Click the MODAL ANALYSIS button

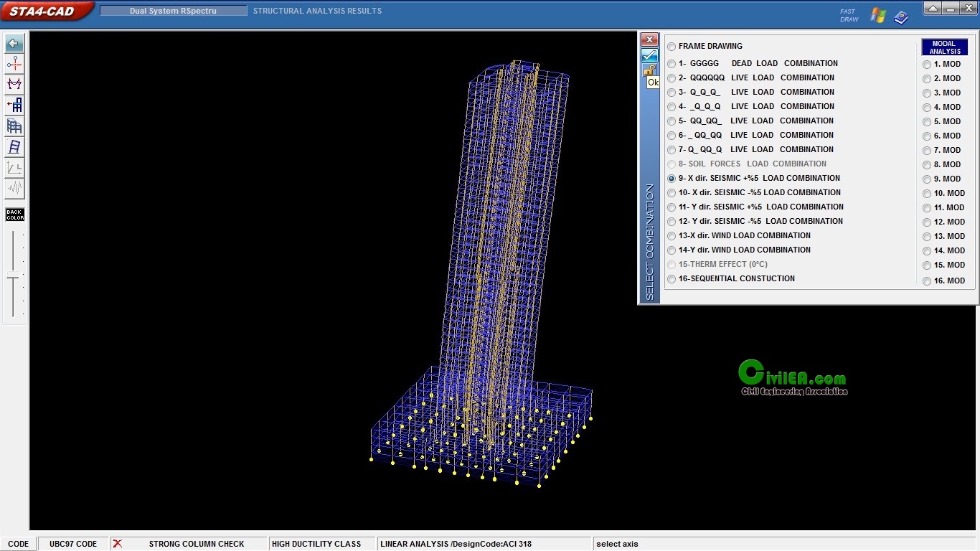[945, 47]
